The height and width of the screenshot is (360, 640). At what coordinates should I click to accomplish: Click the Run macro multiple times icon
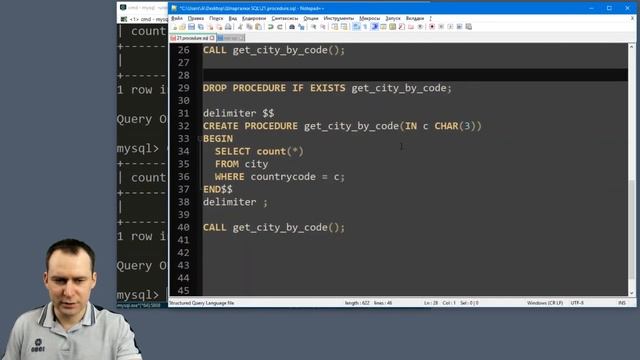pos(459,27)
